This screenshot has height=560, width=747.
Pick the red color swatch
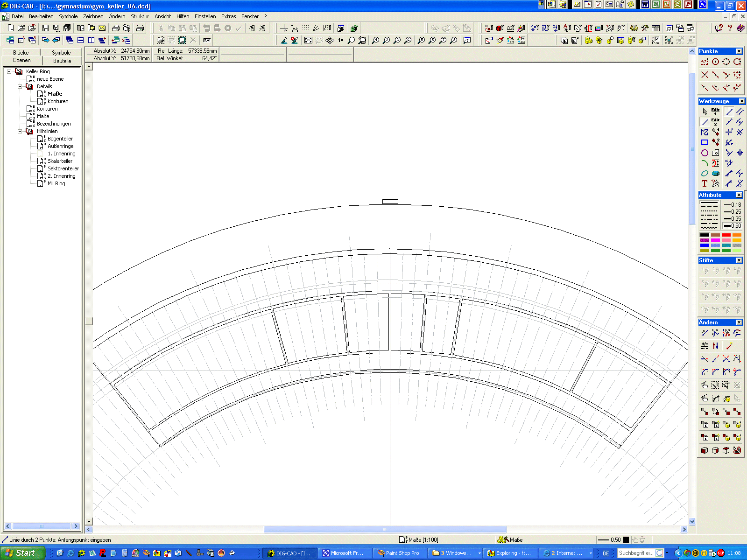tap(726, 235)
